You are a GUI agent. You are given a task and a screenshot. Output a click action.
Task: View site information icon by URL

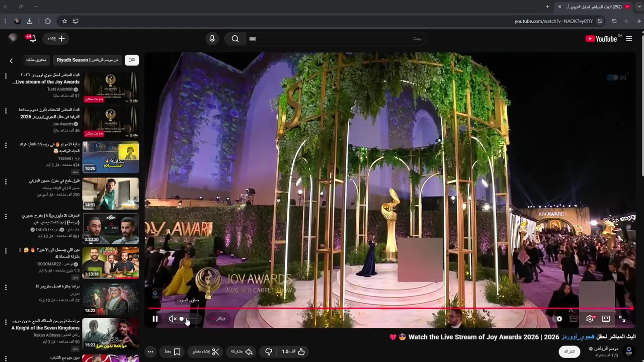600,21
